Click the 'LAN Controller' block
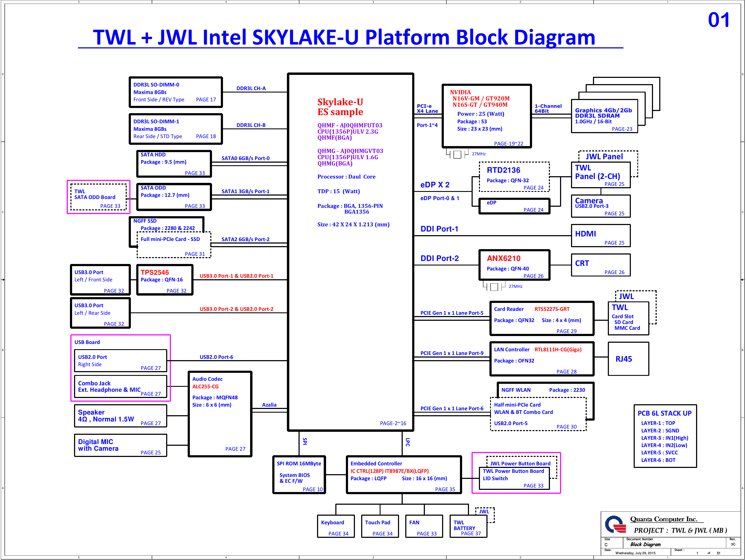 click(x=542, y=359)
